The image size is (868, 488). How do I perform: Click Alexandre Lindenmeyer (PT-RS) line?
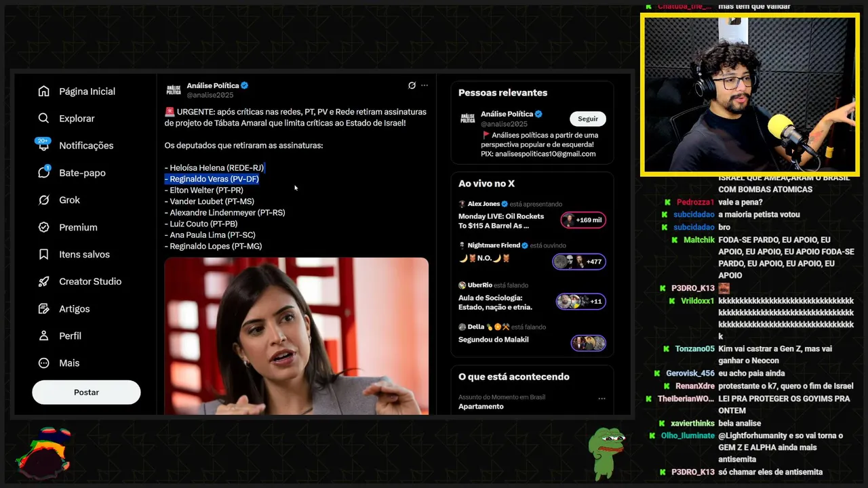coord(224,213)
